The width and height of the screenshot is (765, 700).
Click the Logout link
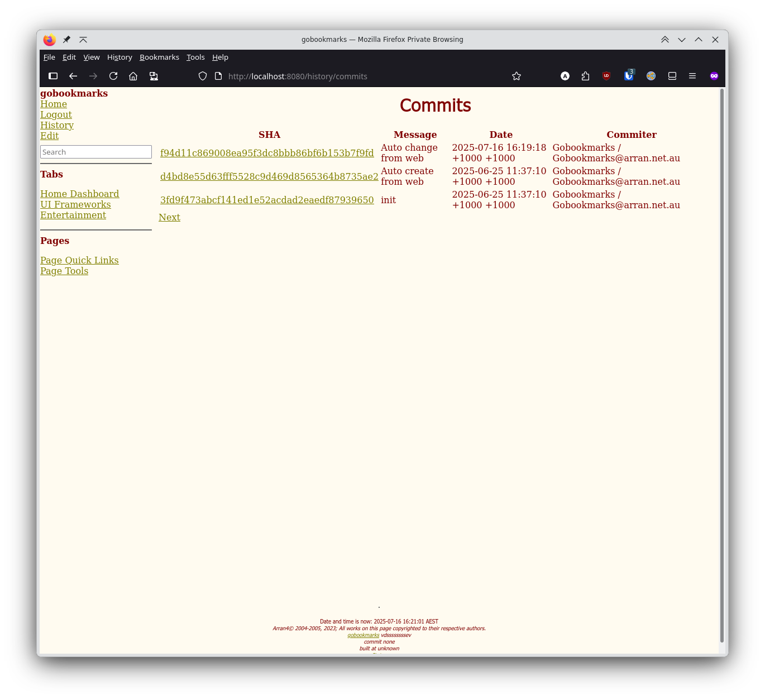(56, 114)
